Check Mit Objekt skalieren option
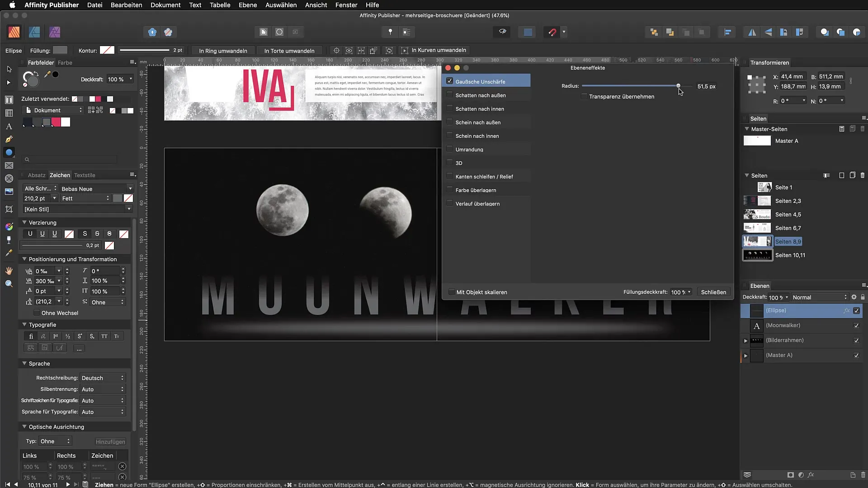Viewport: 868px width, 488px height. (x=451, y=292)
